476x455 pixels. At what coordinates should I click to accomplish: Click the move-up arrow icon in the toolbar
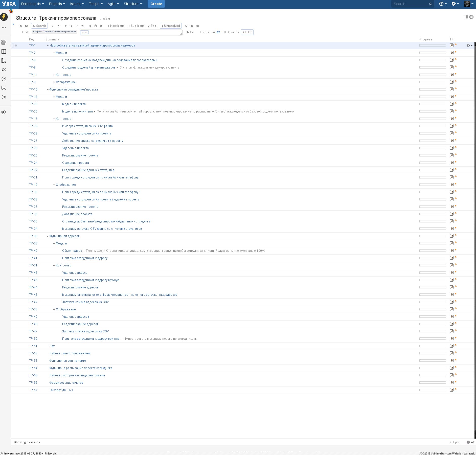(x=66, y=26)
